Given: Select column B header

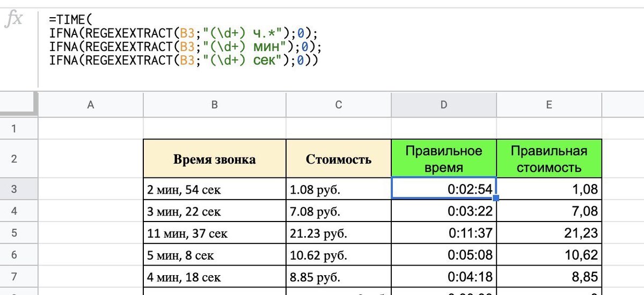Looking at the screenshot, I should [215, 105].
